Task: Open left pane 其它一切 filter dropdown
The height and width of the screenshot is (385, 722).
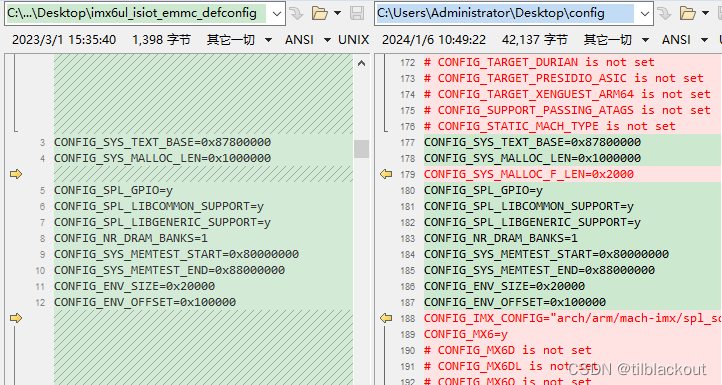Action: point(268,40)
